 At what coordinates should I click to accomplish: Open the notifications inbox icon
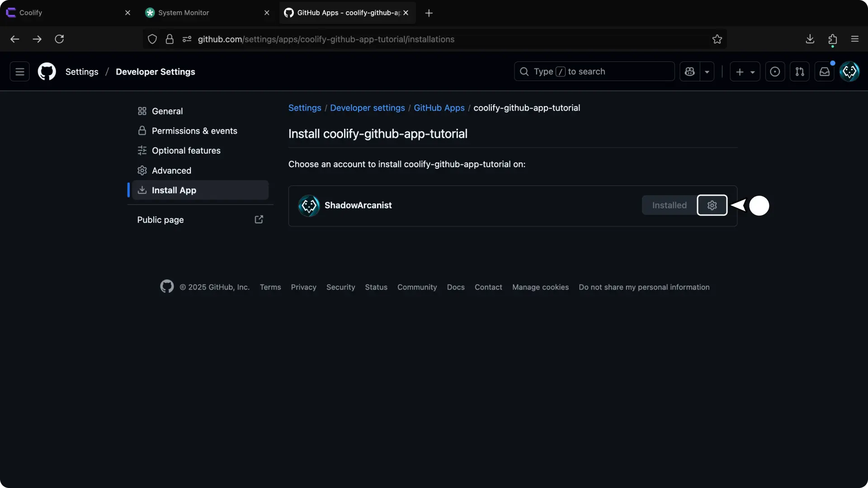point(824,71)
